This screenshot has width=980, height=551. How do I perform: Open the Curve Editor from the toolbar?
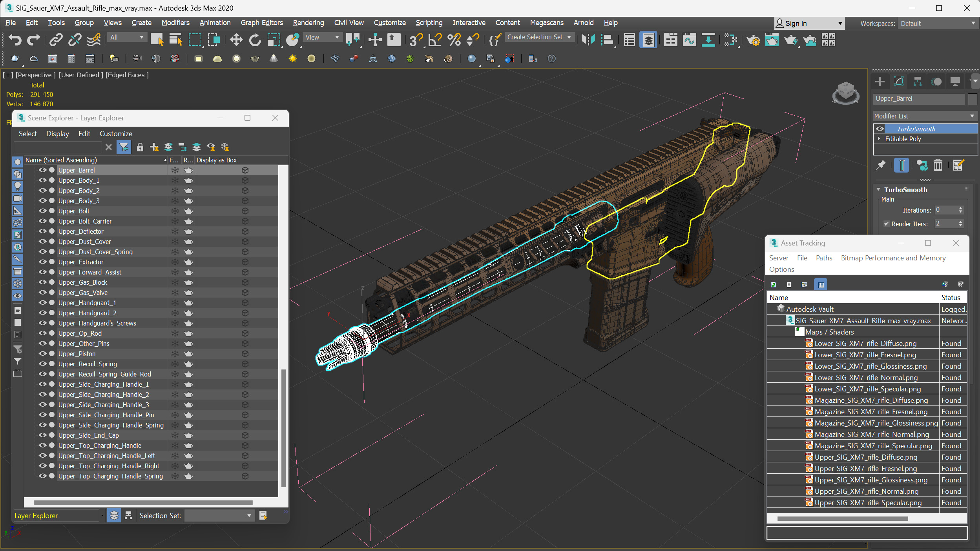(689, 40)
